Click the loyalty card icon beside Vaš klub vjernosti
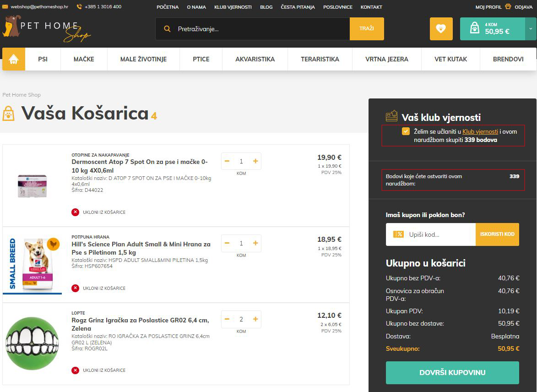 (391, 116)
